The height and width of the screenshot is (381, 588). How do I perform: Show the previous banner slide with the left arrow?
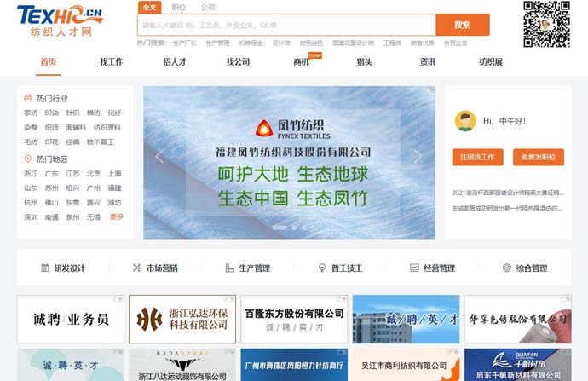[x=159, y=156]
